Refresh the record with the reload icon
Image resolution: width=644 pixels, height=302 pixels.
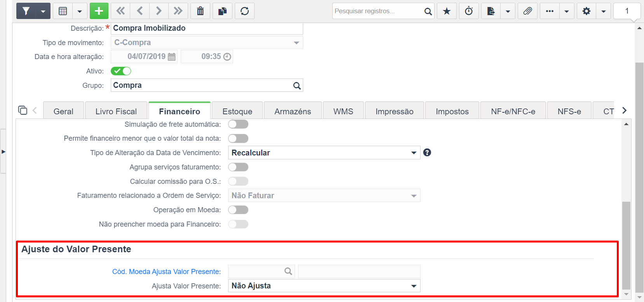coord(244,11)
